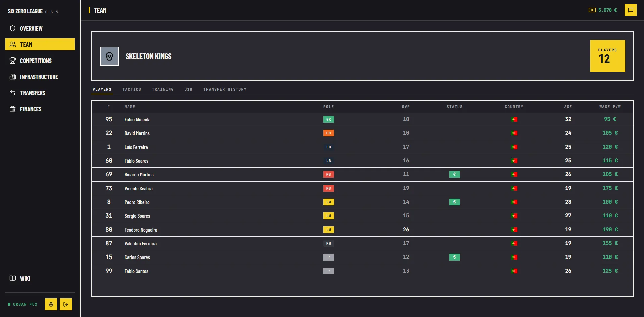Open the Wiki book icon

click(x=13, y=278)
